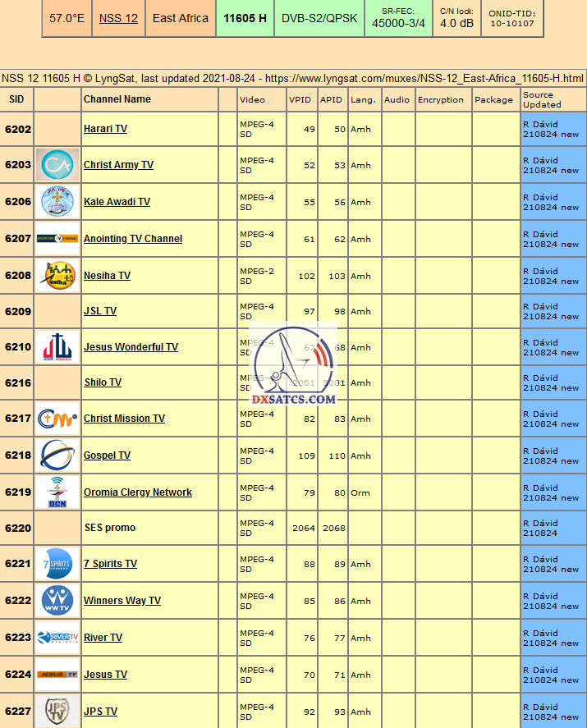Click the LyngSat last updated caption line
The width and height of the screenshot is (587, 728).
[292, 78]
